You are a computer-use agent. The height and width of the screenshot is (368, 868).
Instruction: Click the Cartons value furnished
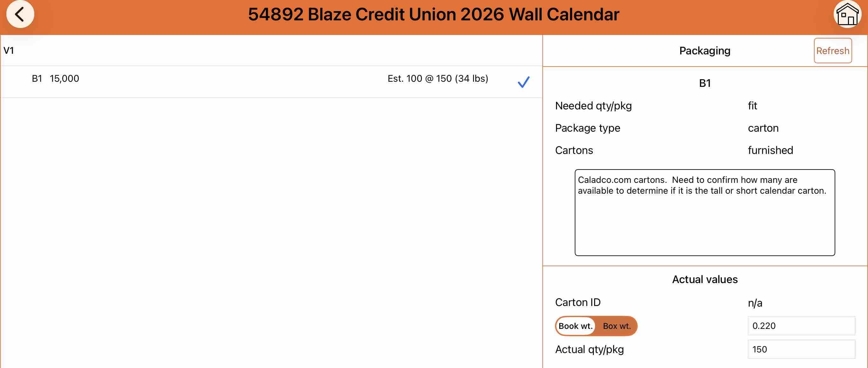(x=770, y=150)
